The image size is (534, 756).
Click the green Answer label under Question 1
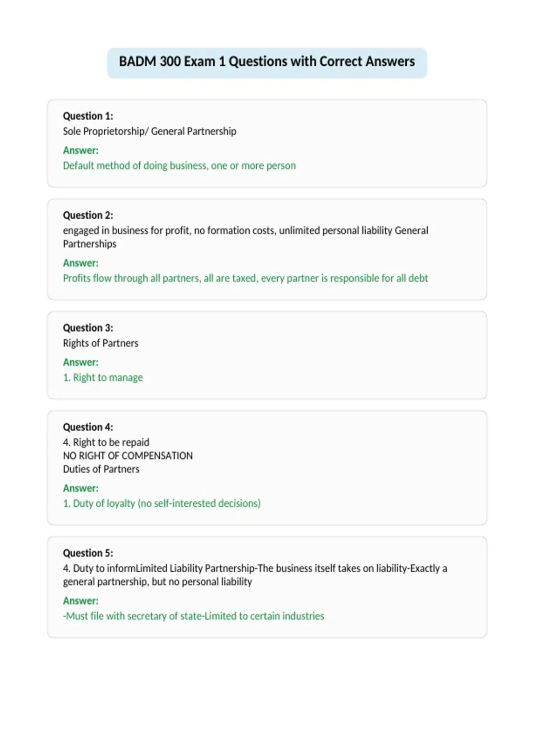pyautogui.click(x=81, y=150)
